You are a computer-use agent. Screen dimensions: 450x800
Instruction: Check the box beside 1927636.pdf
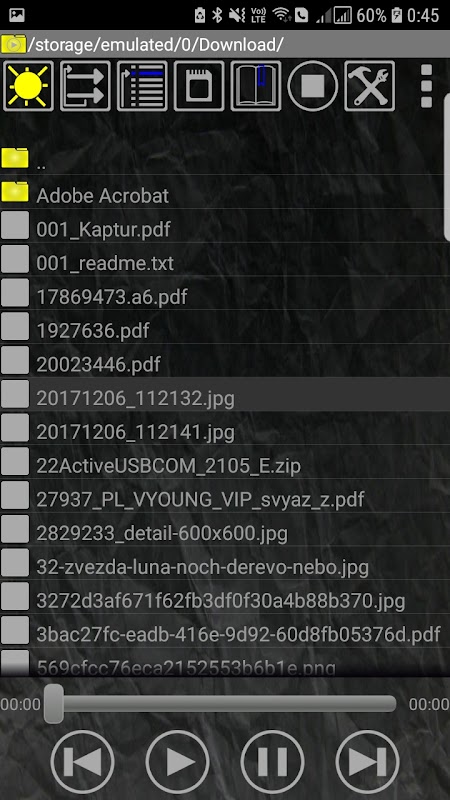[x=15, y=327]
